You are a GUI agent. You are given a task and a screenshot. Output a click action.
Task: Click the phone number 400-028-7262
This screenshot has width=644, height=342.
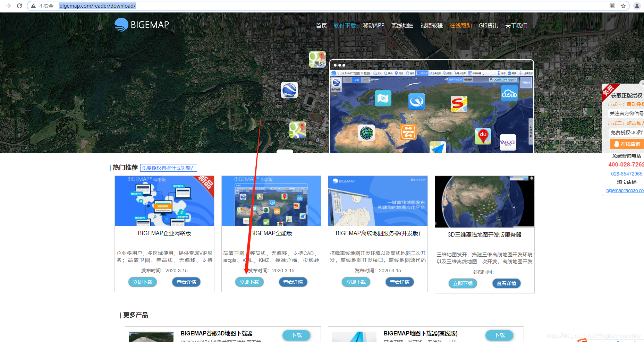(626, 164)
